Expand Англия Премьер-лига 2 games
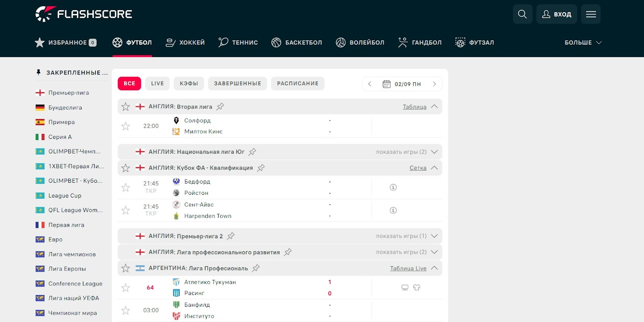 coord(434,236)
